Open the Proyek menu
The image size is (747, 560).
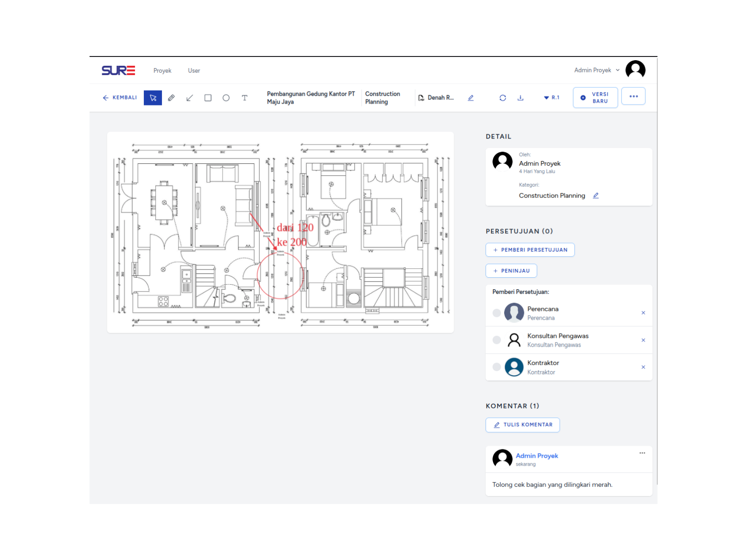pos(162,71)
